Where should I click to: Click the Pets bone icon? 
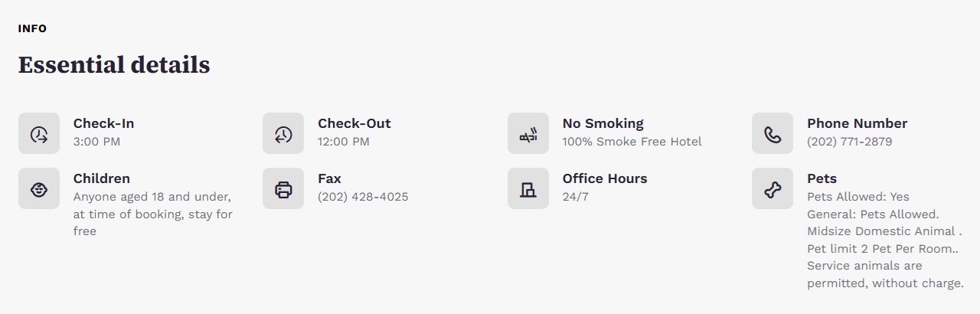click(773, 189)
